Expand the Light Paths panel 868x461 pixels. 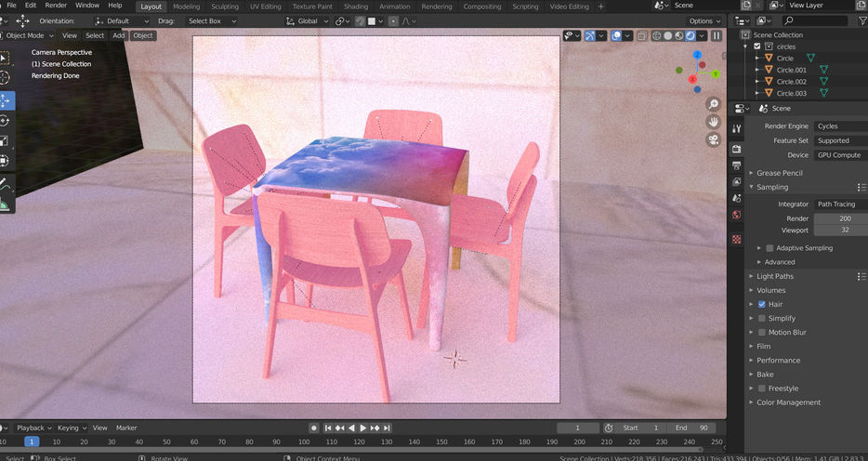coord(775,276)
